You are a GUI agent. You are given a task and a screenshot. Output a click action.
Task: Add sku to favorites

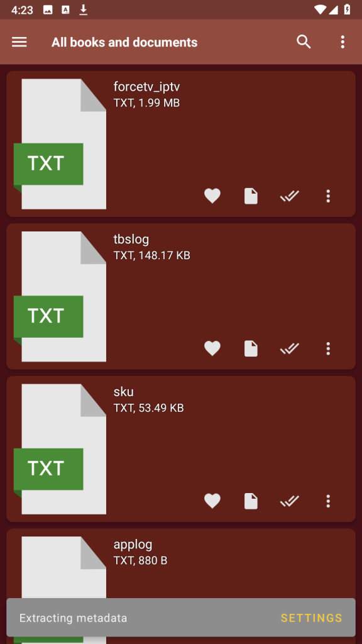coord(212,501)
